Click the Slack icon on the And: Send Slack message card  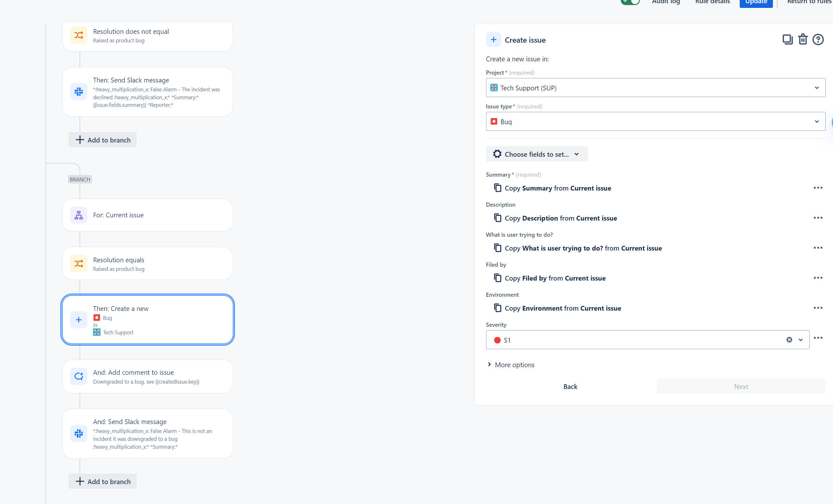coord(79,433)
